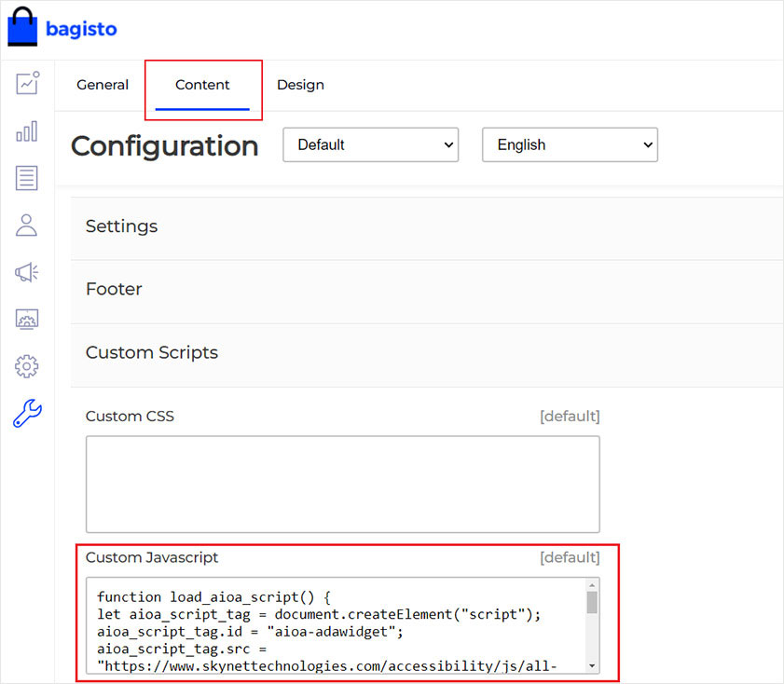Collapse the Custom Scripts section
Image resolution: width=784 pixels, height=684 pixels.
pos(152,353)
